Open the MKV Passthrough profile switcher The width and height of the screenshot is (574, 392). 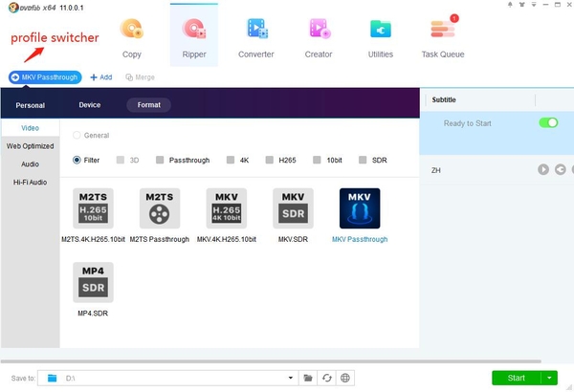pyautogui.click(x=45, y=76)
